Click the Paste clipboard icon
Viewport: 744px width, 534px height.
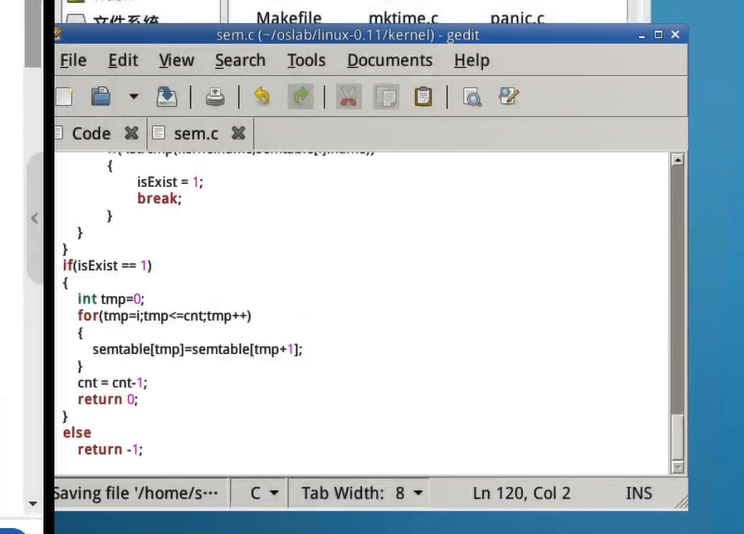point(423,97)
